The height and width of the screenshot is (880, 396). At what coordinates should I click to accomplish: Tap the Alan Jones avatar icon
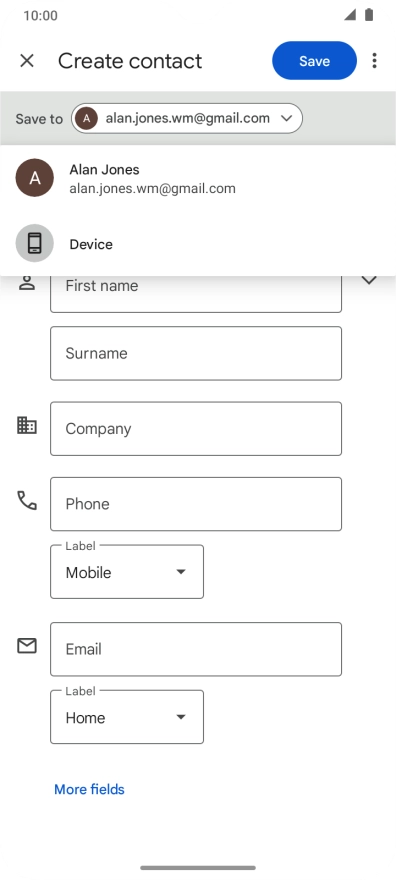click(35, 178)
